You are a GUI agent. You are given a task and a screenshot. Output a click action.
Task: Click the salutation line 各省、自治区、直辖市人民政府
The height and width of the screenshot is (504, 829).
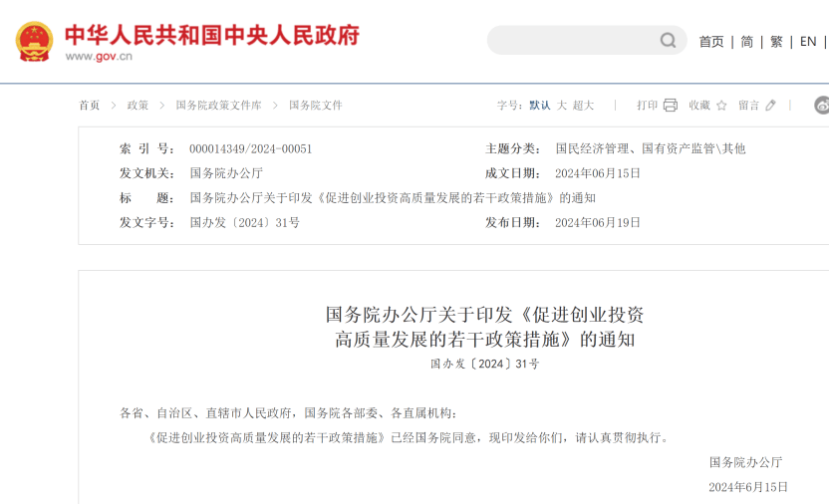point(288,413)
